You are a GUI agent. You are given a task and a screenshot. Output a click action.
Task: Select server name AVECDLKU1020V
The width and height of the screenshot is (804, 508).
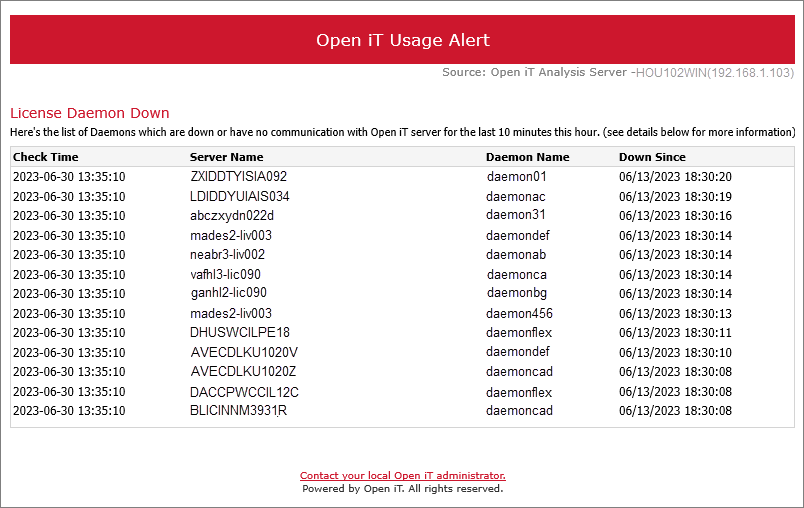click(x=244, y=352)
